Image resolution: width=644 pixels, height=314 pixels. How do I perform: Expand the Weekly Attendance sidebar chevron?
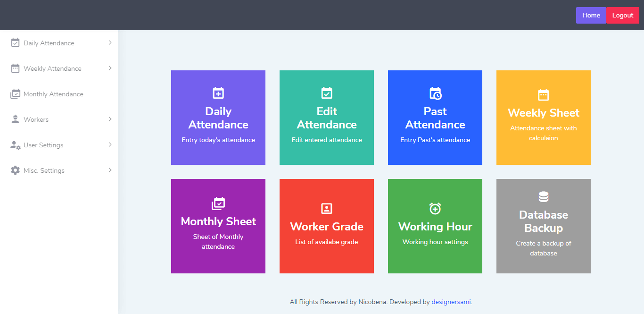(110, 68)
